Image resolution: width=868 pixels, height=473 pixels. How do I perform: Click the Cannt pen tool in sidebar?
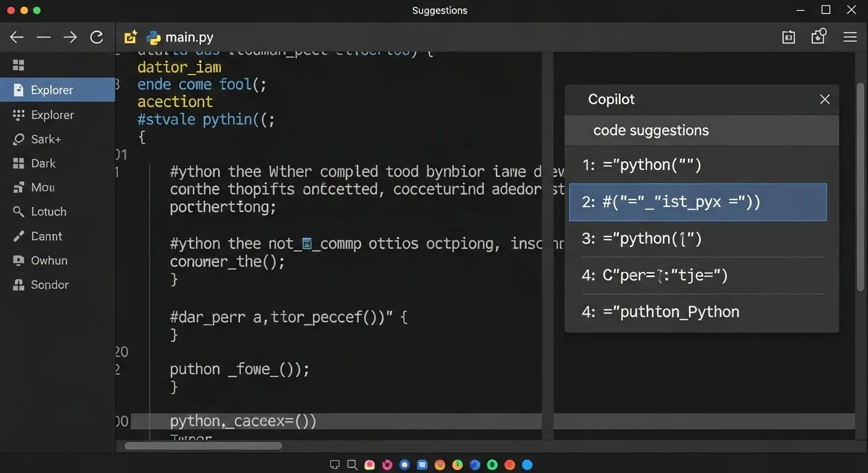(46, 236)
